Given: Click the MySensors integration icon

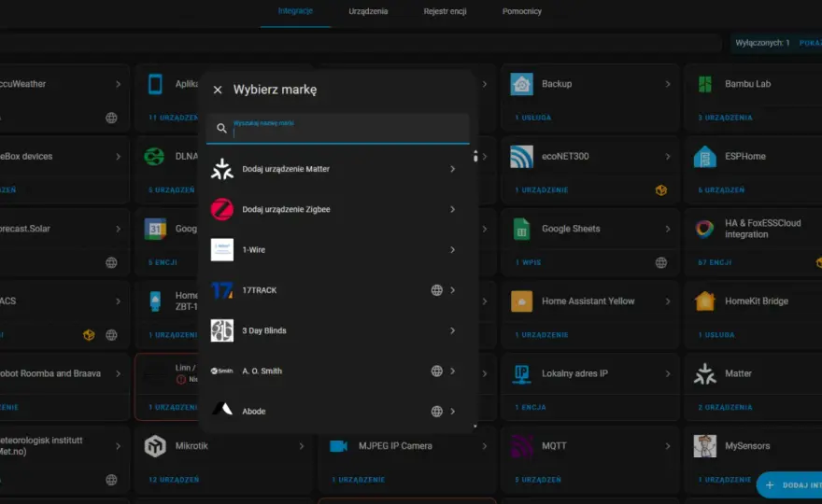Looking at the screenshot, I should coord(705,446).
